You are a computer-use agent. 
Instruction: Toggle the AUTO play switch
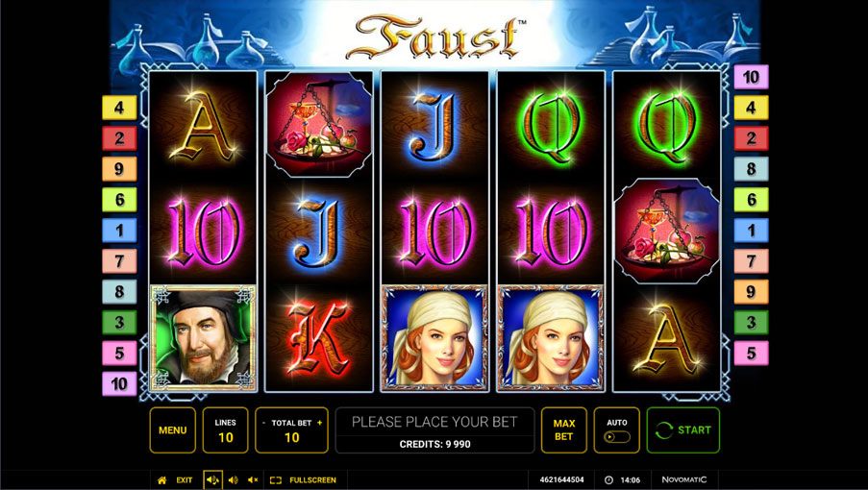point(617,437)
